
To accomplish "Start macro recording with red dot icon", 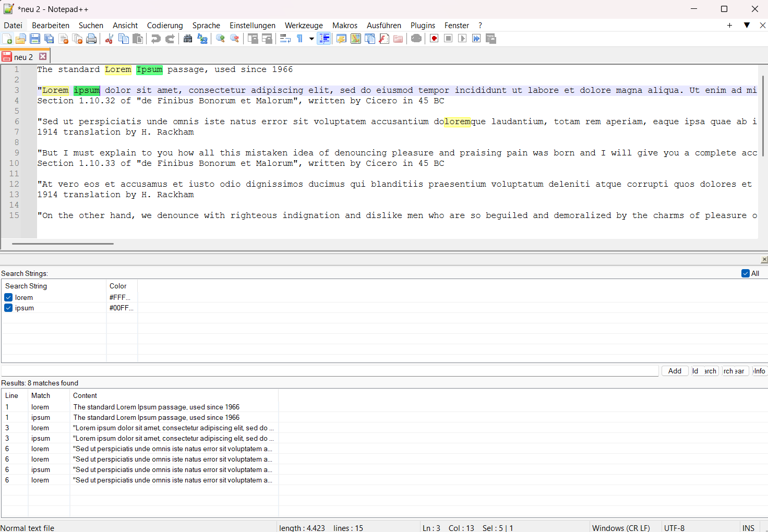I will tap(434, 39).
